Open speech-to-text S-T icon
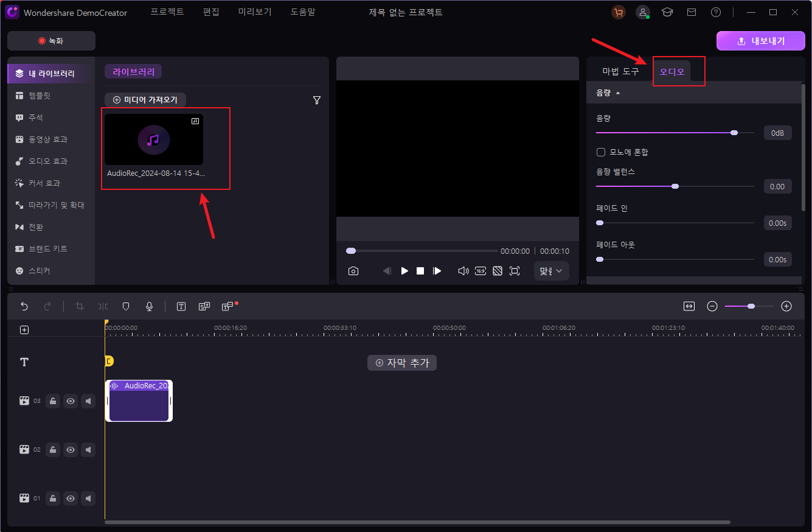This screenshot has width=812, height=532. tap(204, 306)
